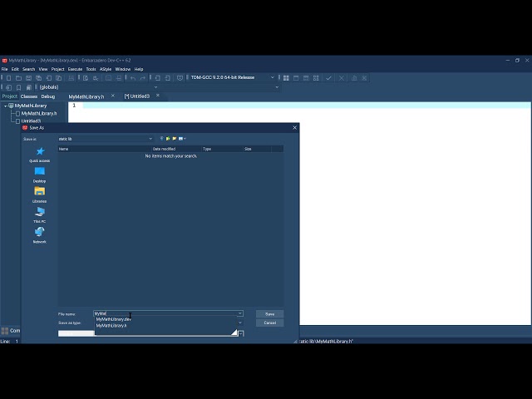
Task: Switch to the MyMathLibrary.h editor tab
Action: click(86, 96)
